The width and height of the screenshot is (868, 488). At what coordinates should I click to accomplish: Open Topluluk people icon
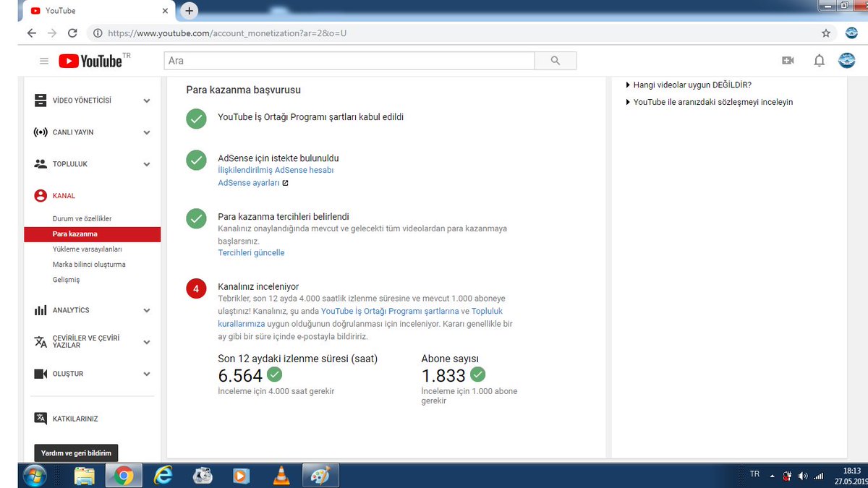41,164
